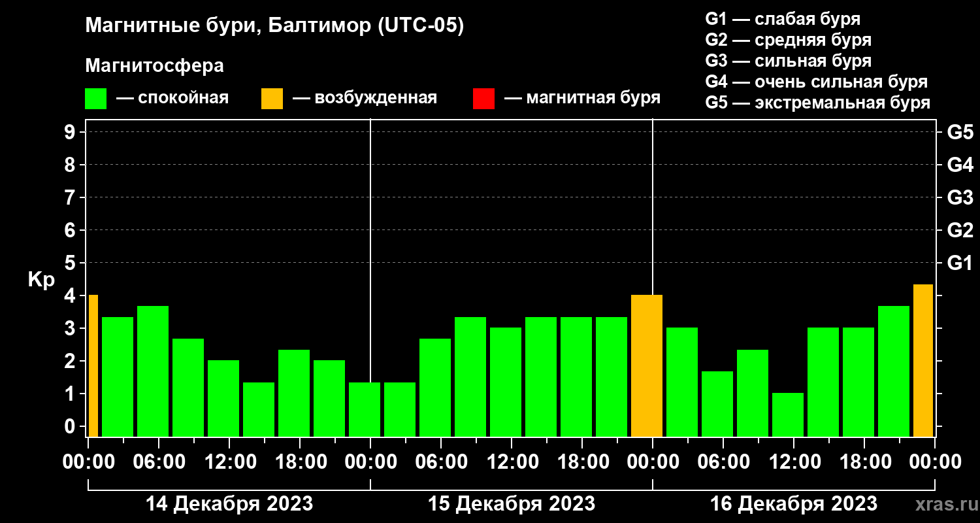Click the green bar above 18:00 on 16 December
Viewport: 980px width, 523px height.
point(858,382)
